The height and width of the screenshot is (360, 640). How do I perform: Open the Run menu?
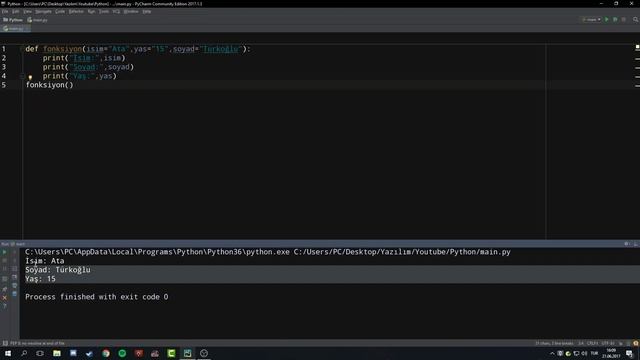click(91, 11)
